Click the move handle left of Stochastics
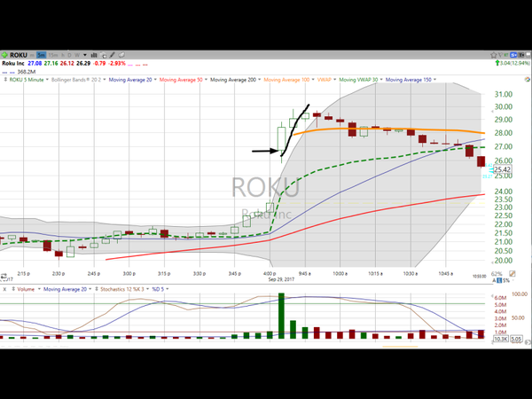Image resolution: width=532 pixels, height=399 pixels. (97, 289)
